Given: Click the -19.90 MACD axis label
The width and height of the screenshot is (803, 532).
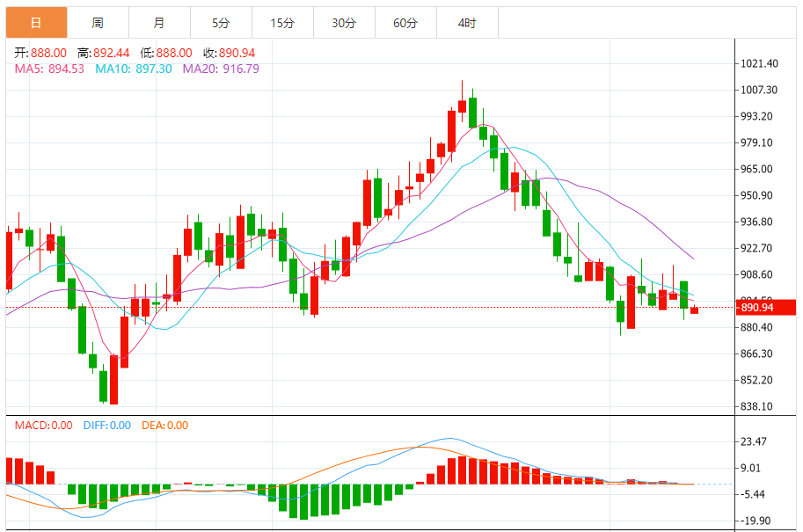Looking at the screenshot, I should tap(756, 521).
